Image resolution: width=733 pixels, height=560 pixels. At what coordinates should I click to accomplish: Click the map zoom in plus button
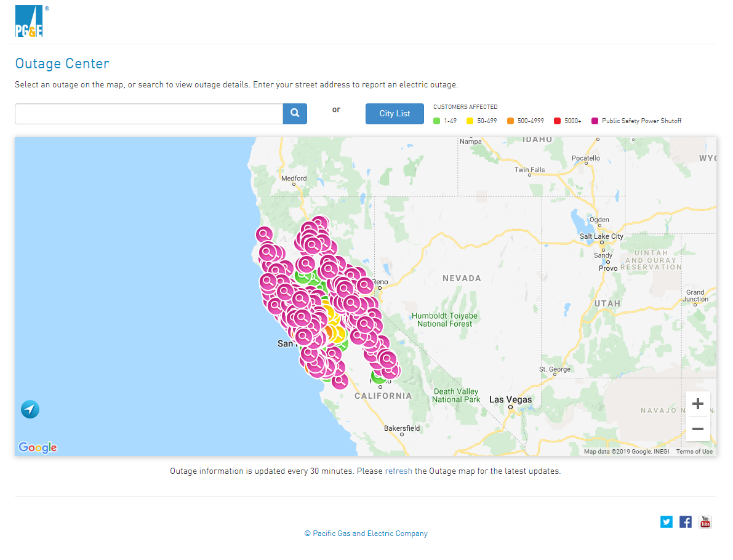click(697, 404)
